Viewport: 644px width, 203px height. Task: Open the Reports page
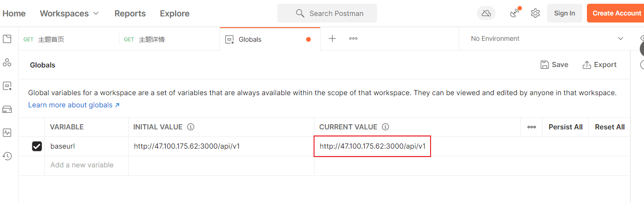pyautogui.click(x=130, y=13)
